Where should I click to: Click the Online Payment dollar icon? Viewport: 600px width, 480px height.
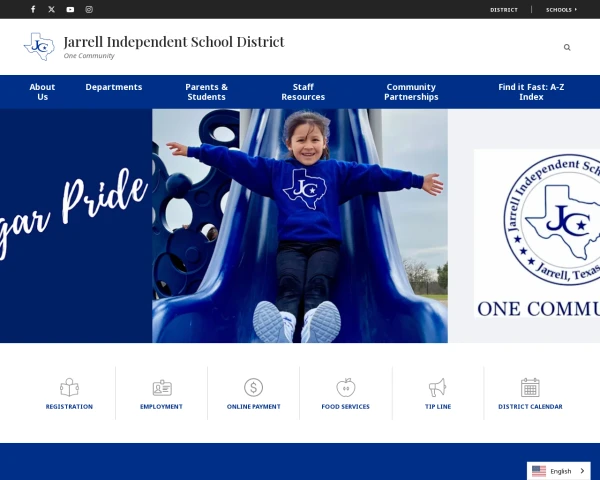[x=253, y=387]
